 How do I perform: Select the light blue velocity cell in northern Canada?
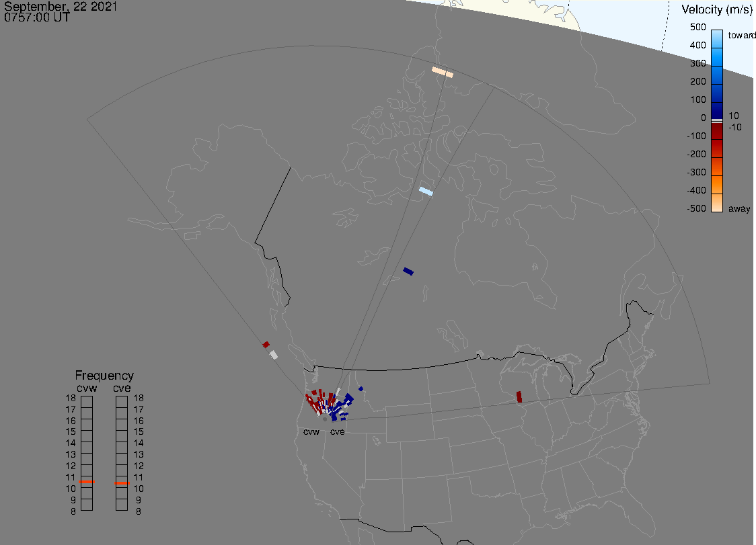(x=426, y=192)
